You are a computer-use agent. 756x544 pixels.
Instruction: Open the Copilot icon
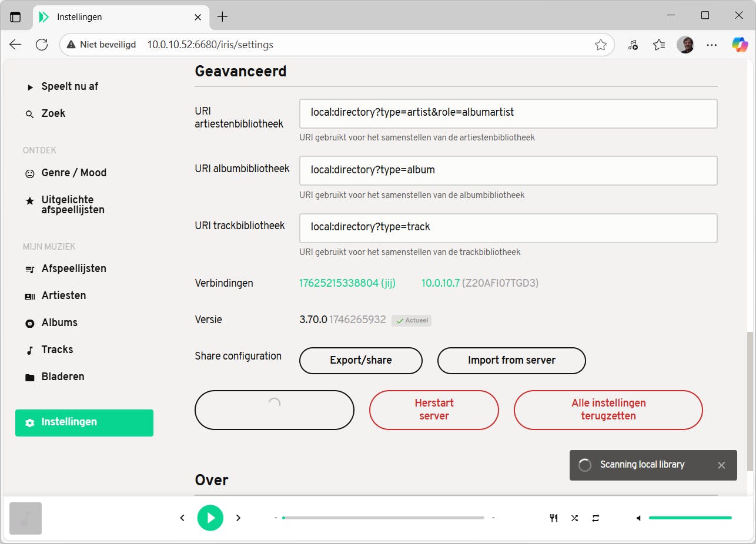(x=740, y=45)
